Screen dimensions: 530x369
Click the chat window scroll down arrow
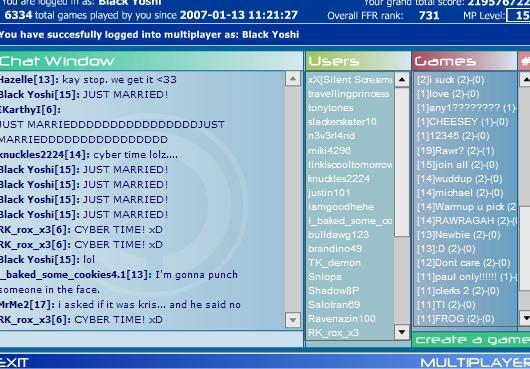tap(293, 319)
